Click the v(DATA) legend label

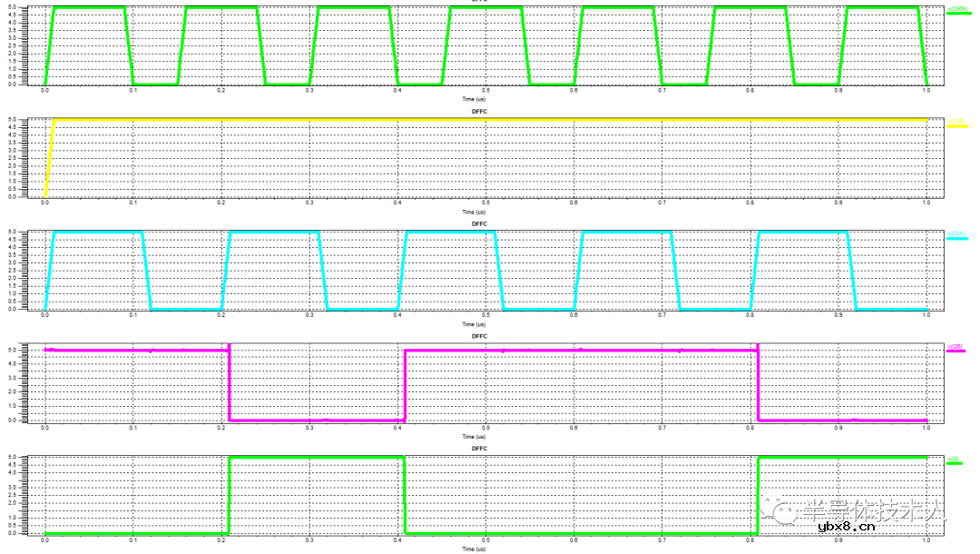tap(958, 9)
